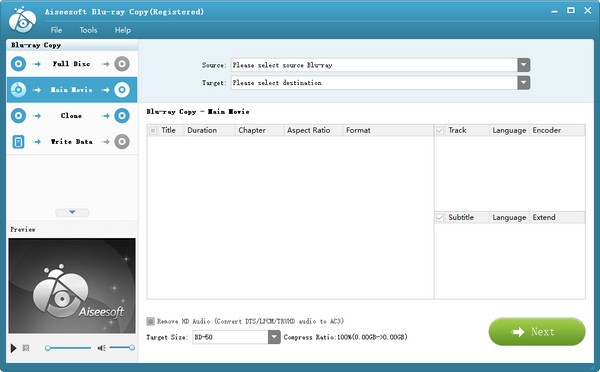Click the Aiseesoft logo in title bar
This screenshot has height=372, width=600.
tap(23, 20)
